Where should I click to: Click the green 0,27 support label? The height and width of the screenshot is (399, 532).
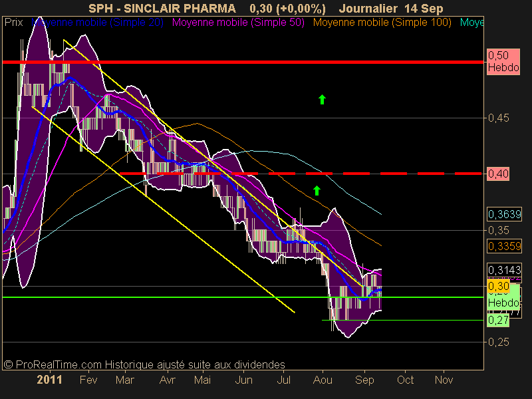point(498,320)
